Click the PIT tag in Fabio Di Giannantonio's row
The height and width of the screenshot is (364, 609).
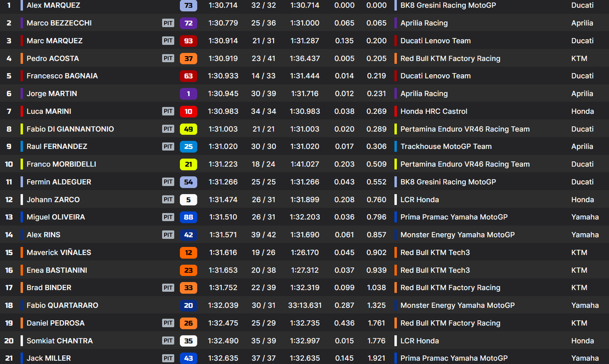click(x=168, y=129)
